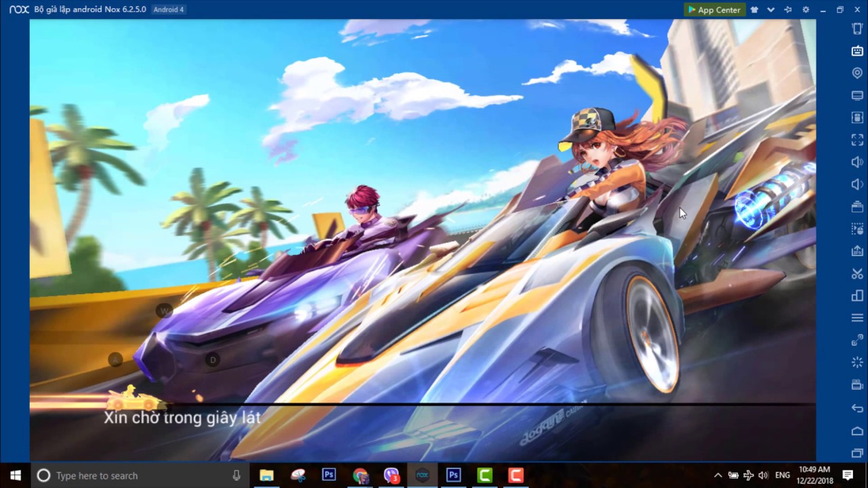Take a screenshot with the scissors icon

coord(857,273)
